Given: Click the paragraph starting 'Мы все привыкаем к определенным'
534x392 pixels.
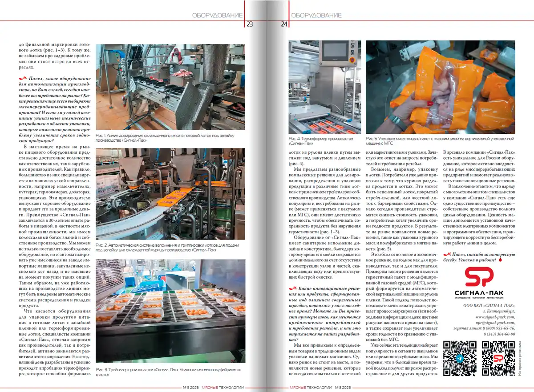Looking at the screenshot, I should [325, 360].
